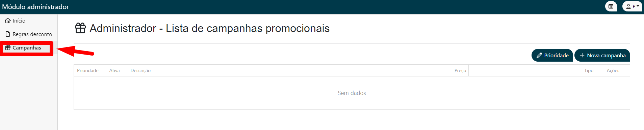The height and width of the screenshot is (130, 644).
Task: Click the document icon beside Regras desconto
Action: (8, 34)
